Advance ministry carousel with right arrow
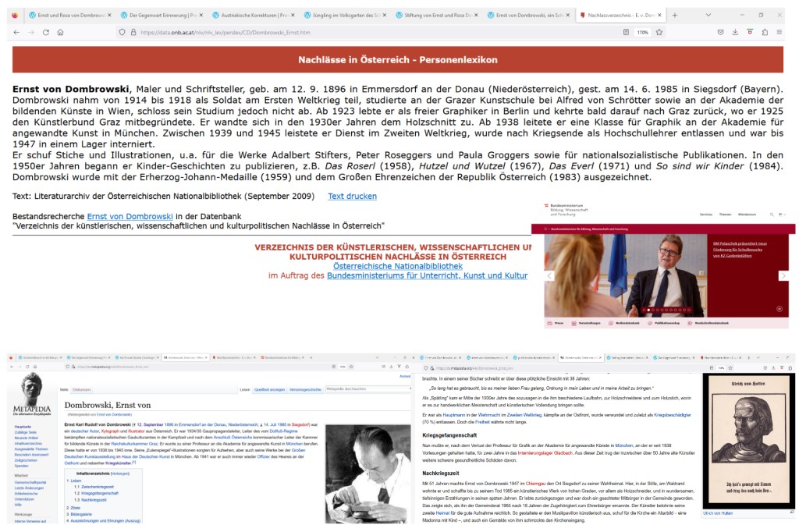The height and width of the screenshot is (532, 799). [x=783, y=275]
